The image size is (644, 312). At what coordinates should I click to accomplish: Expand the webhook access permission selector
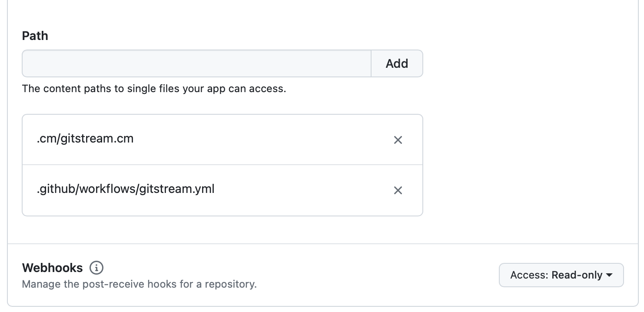[x=561, y=275]
